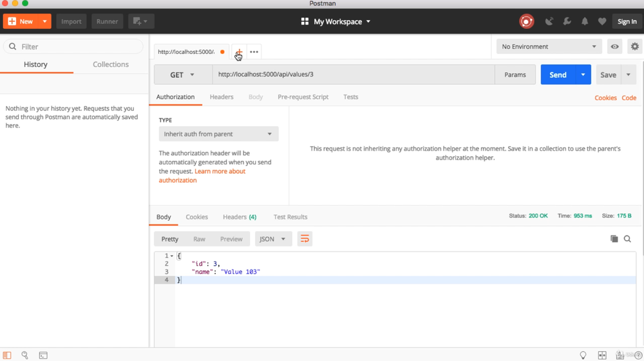
Task: Click the 200 OK status text
Action: pyautogui.click(x=538, y=216)
